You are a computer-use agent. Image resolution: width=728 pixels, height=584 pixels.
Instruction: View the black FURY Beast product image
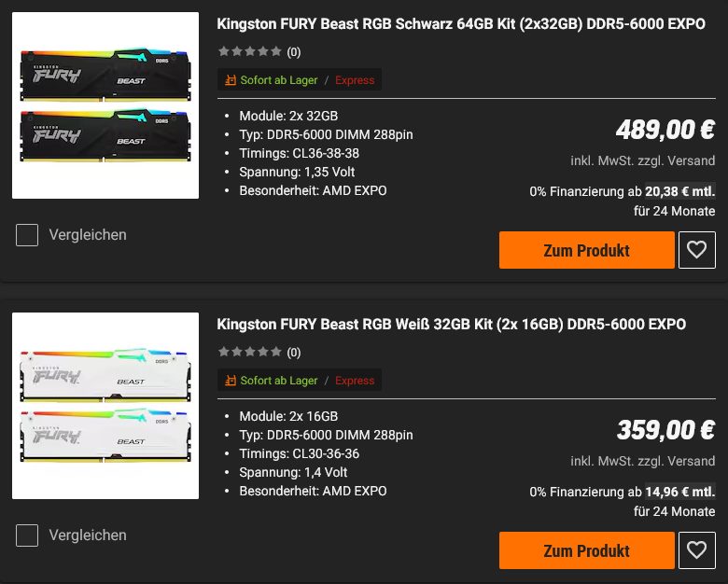105,105
